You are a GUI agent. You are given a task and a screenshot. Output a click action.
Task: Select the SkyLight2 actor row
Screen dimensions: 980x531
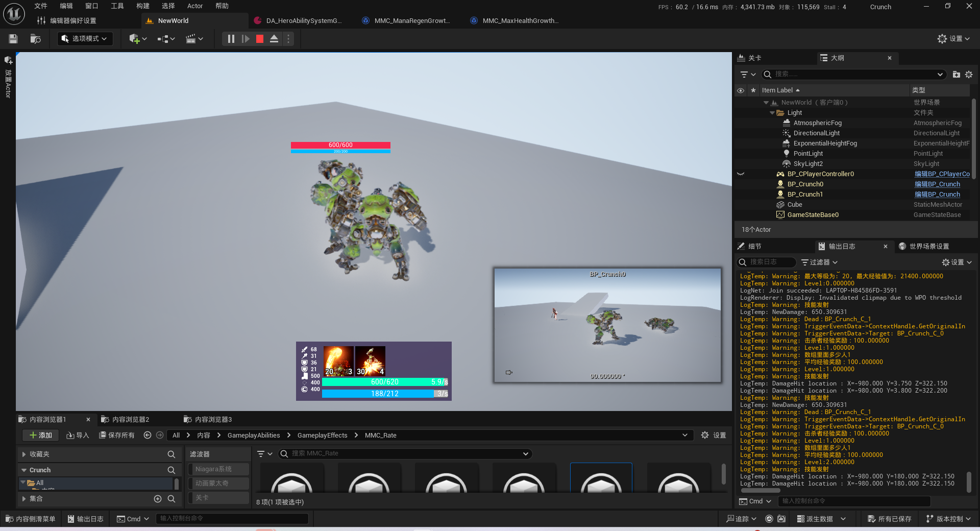[808, 164]
